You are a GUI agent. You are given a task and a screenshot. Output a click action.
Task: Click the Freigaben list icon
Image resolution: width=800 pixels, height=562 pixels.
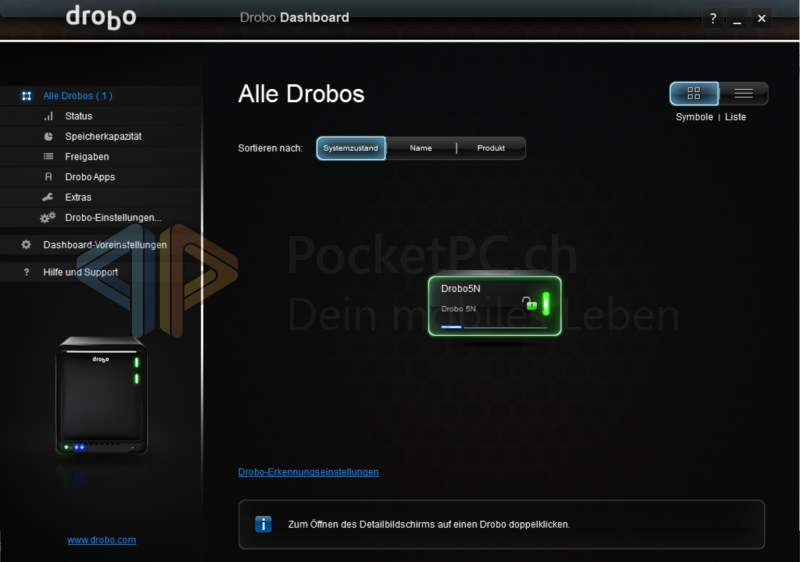[48, 157]
